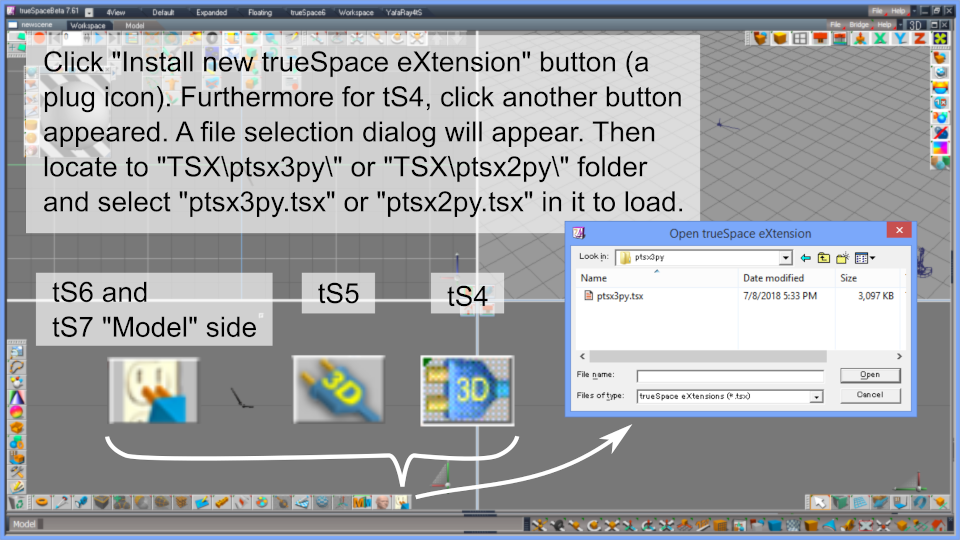The image size is (960, 540).
Task: Open the YafaRay4tS menu item
Action: (x=403, y=12)
